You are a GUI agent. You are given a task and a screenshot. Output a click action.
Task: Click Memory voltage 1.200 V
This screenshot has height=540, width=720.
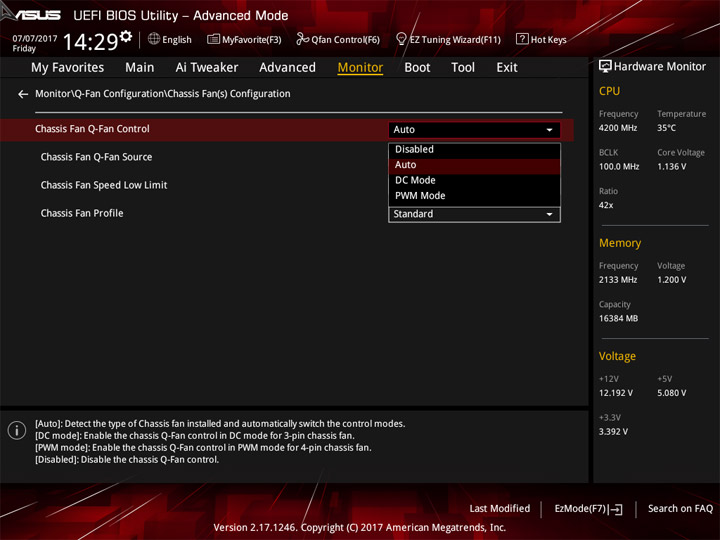coord(671,280)
